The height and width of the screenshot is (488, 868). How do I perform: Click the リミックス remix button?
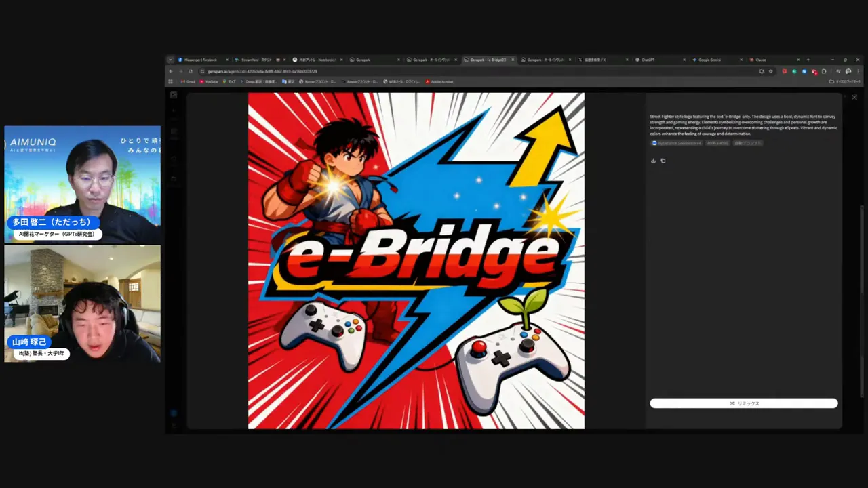coord(744,403)
